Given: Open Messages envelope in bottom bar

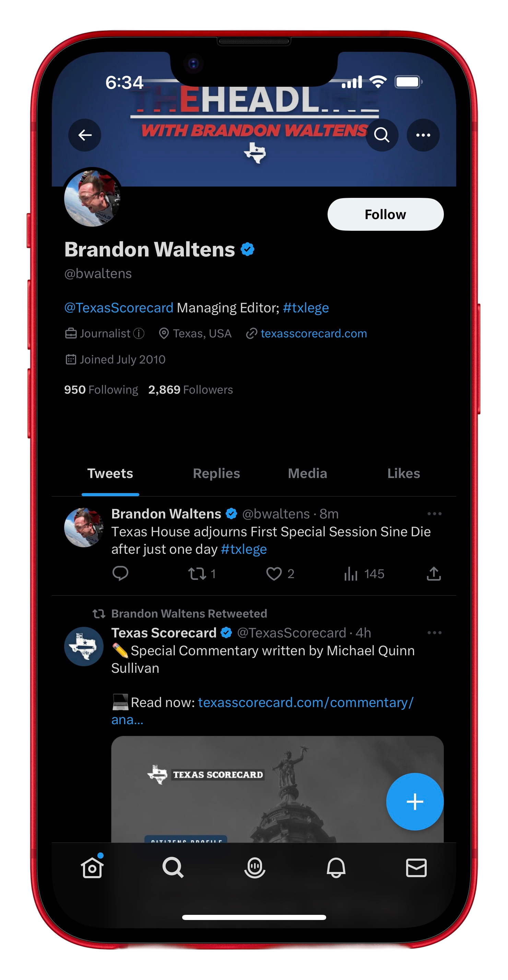Looking at the screenshot, I should [x=416, y=868].
